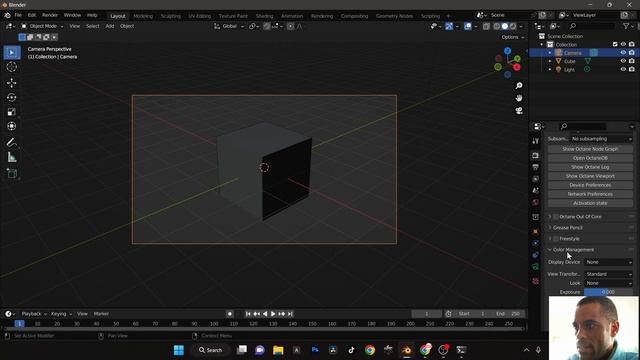Viewport: 640px width, 360px height.
Task: Click the Show Octane Log button
Action: (590, 167)
